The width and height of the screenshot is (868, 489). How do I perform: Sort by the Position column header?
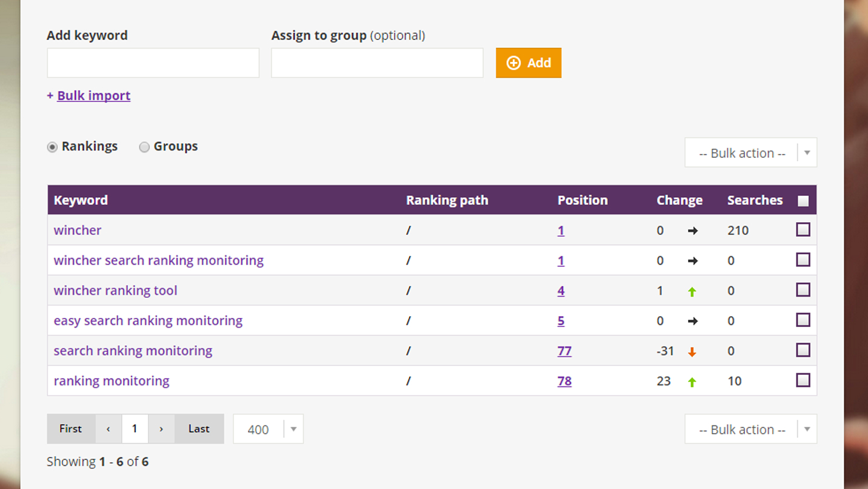[583, 200]
